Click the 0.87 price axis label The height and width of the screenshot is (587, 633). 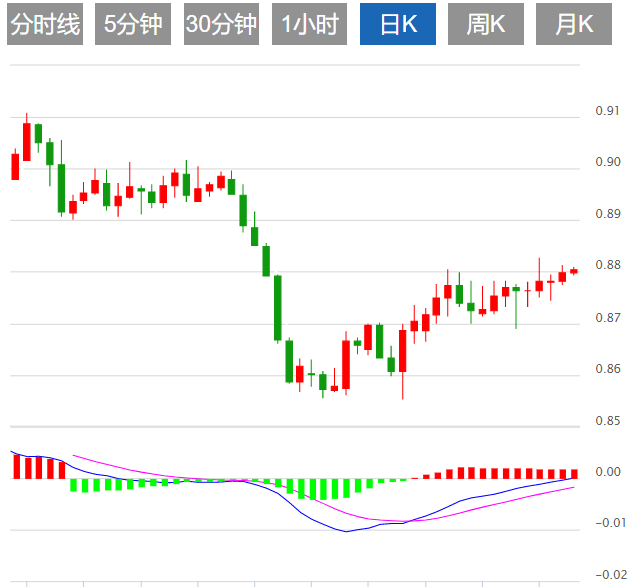pyautogui.click(x=607, y=318)
